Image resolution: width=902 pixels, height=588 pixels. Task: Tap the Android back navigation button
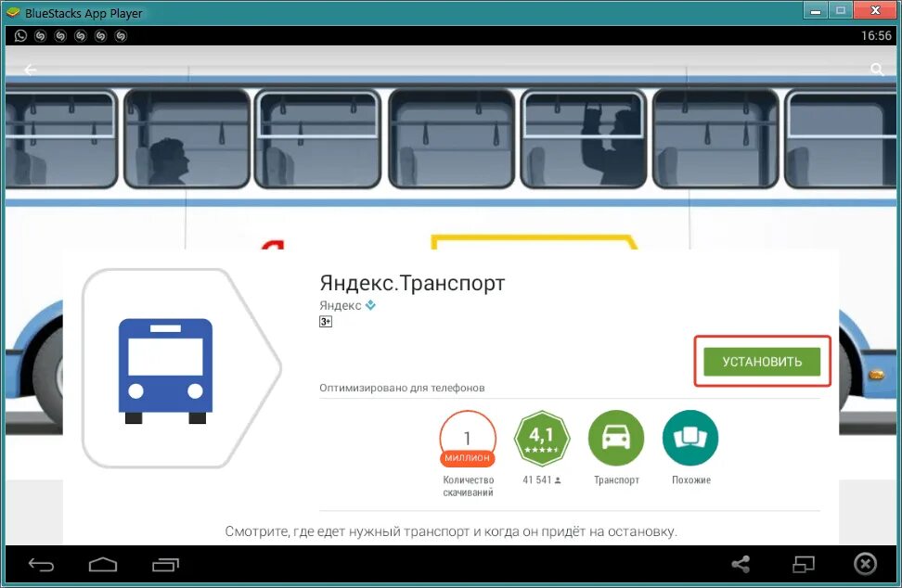[x=42, y=565]
